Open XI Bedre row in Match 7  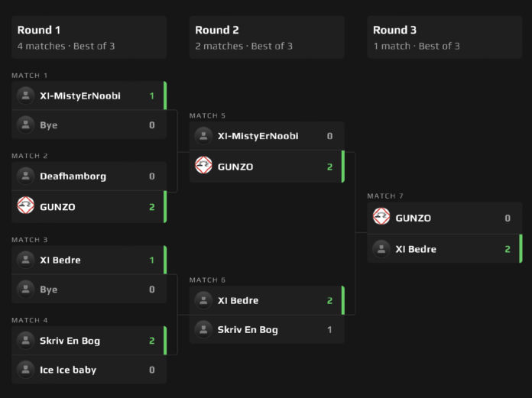[x=444, y=249]
